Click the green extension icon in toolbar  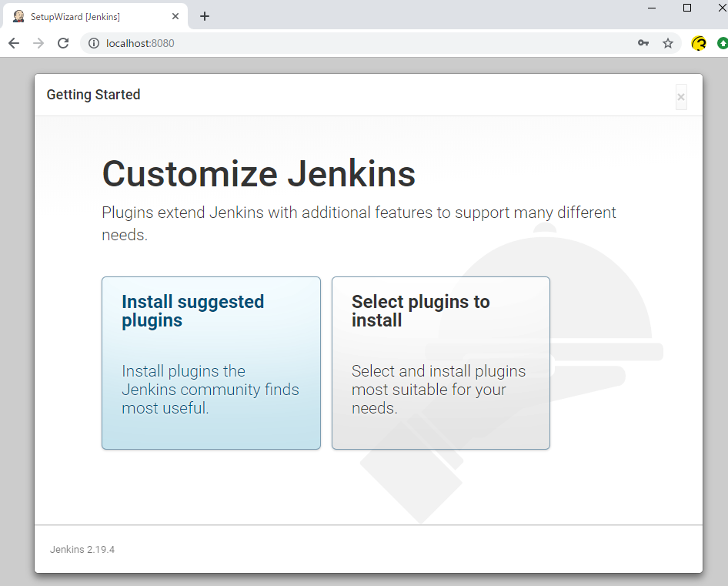point(723,43)
